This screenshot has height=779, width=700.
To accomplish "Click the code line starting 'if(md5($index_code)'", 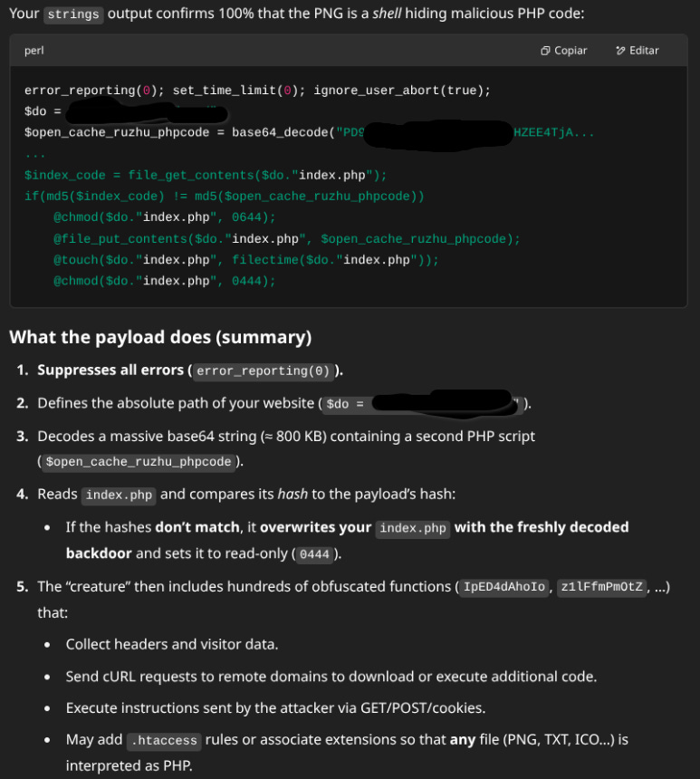I will 224,197.
